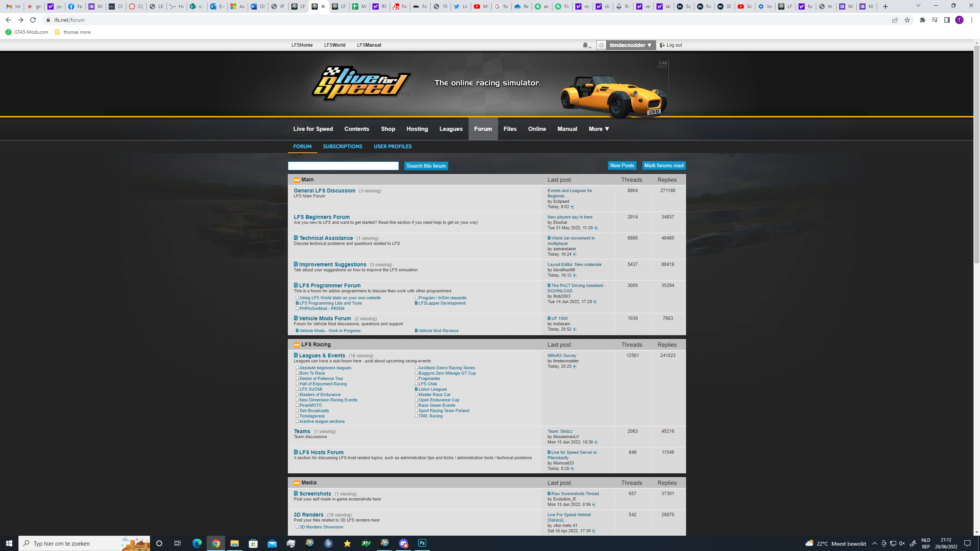Go to last post icon beside Today, 9:02

pos(572,207)
